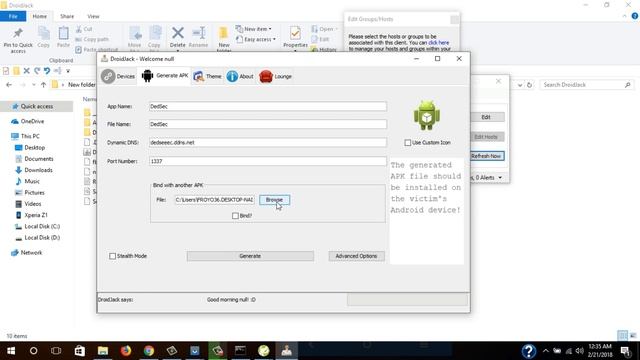This screenshot has width=640, height=360.
Task: Select This PC in the navigation pane
Action: coord(30,136)
